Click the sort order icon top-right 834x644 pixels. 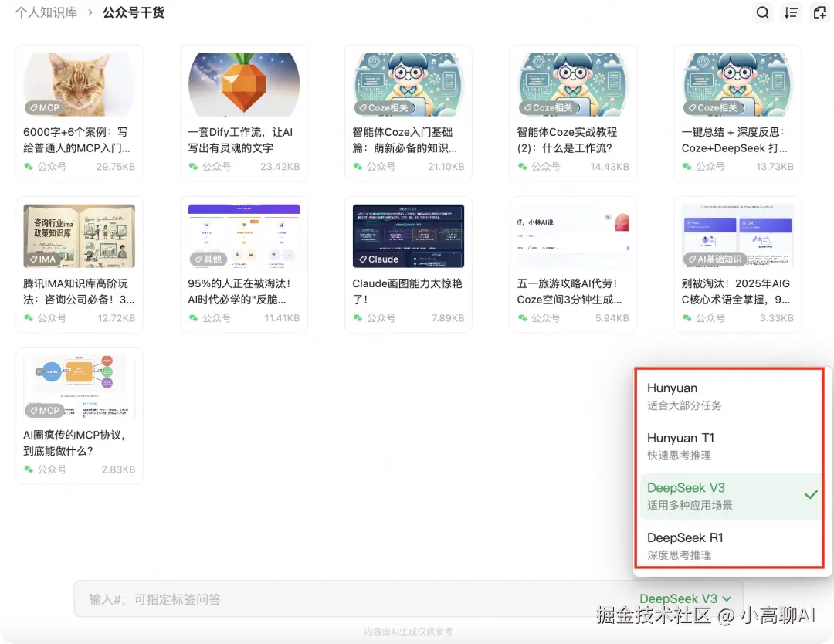(x=791, y=12)
